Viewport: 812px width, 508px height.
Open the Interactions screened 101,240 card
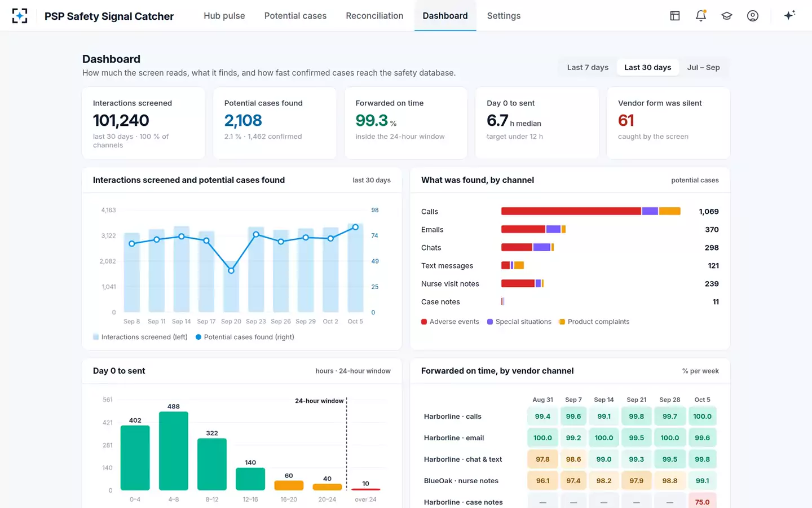tap(144, 123)
